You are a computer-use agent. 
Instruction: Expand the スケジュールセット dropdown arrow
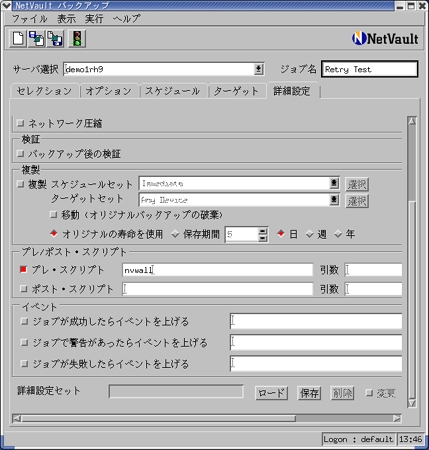(334, 183)
